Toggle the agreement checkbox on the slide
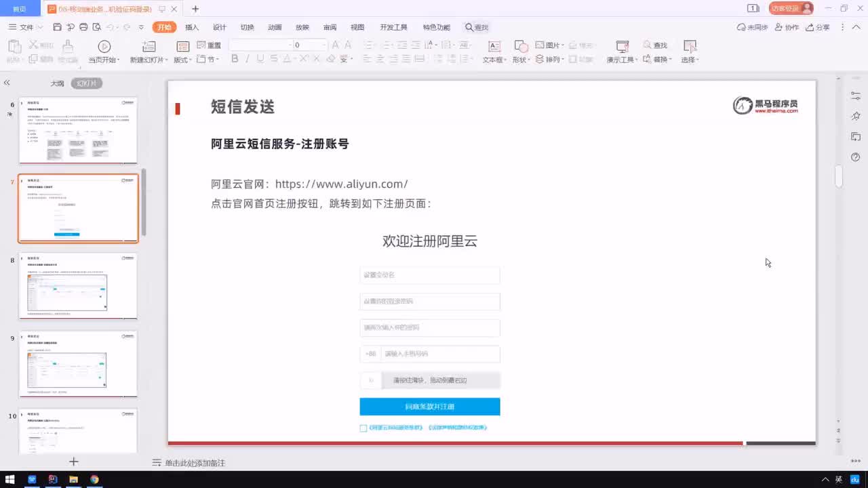 click(x=363, y=428)
